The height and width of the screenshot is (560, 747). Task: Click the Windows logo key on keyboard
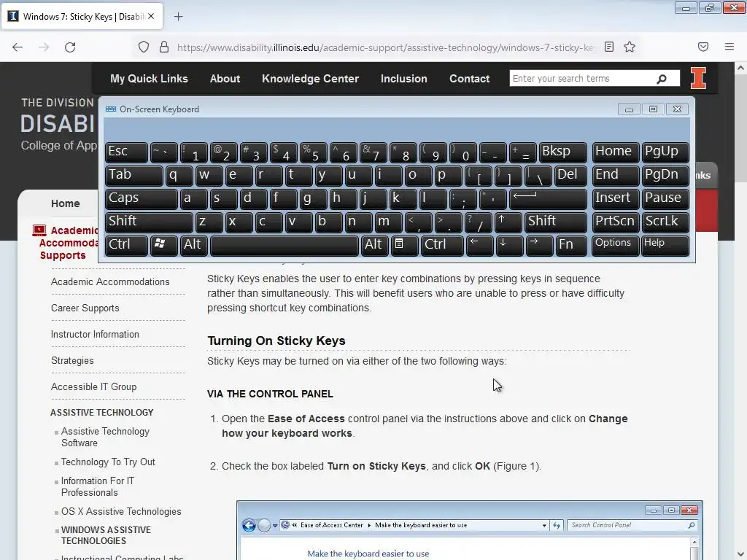click(164, 245)
